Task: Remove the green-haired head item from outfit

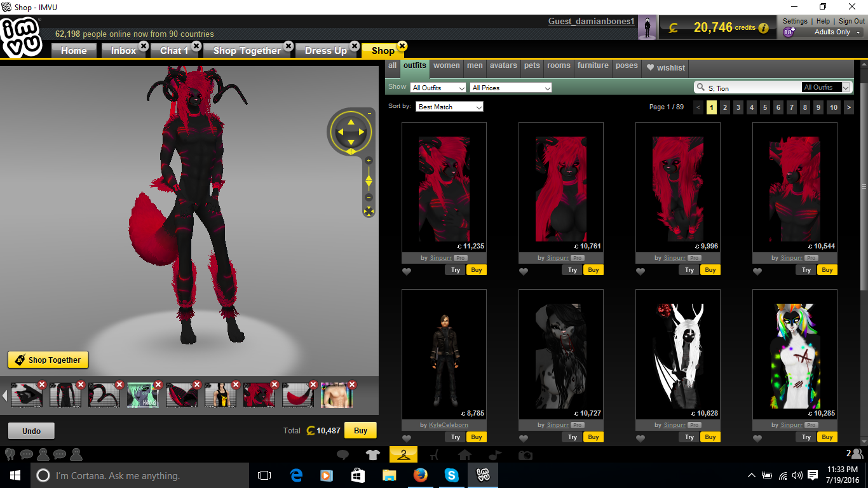Action: click(x=158, y=384)
